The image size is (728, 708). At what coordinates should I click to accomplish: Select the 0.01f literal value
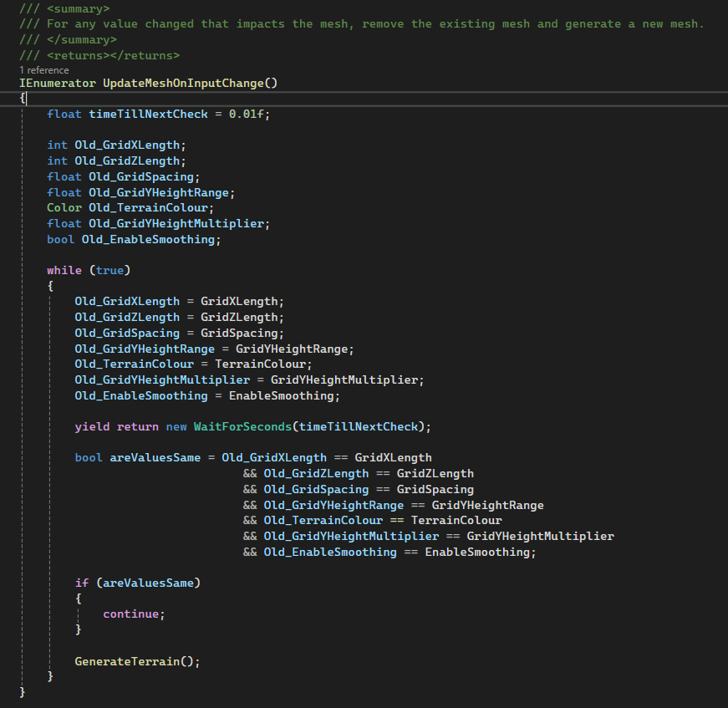246,115
